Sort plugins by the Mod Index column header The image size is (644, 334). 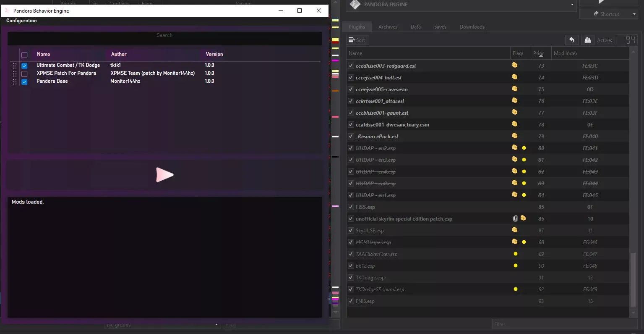click(590, 53)
